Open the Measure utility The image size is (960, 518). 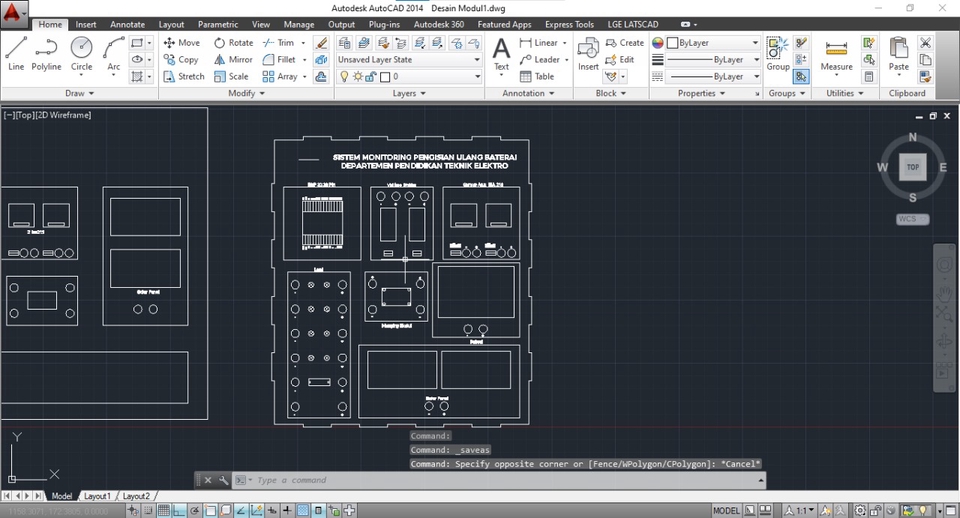pyautogui.click(x=836, y=54)
